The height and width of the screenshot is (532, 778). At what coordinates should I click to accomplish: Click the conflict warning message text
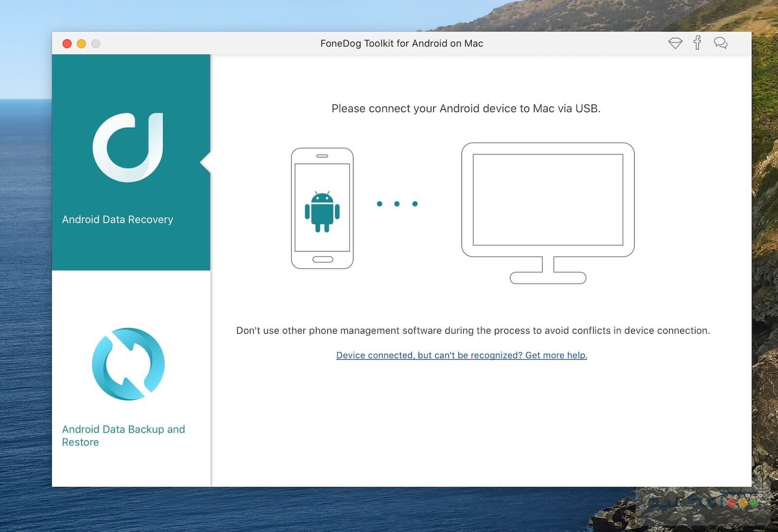[473, 330]
